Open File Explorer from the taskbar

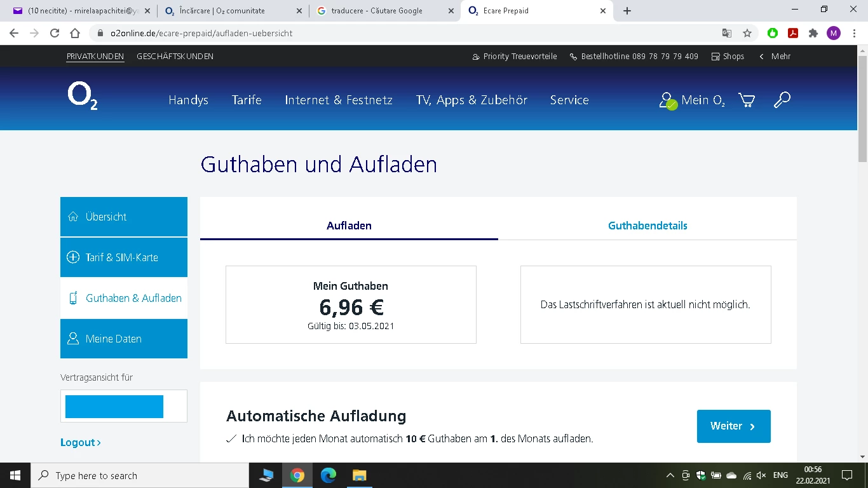[x=359, y=475]
